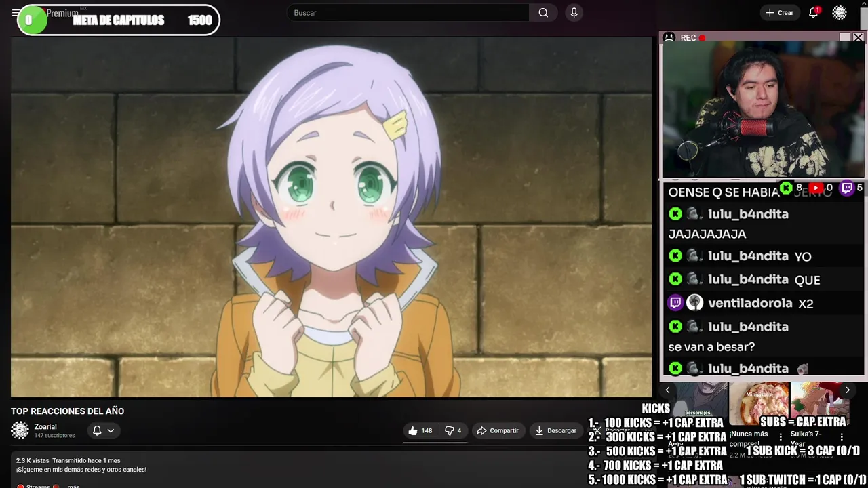Click the Twitch viewer count icon
This screenshot has width=868, height=488.
coord(847,188)
